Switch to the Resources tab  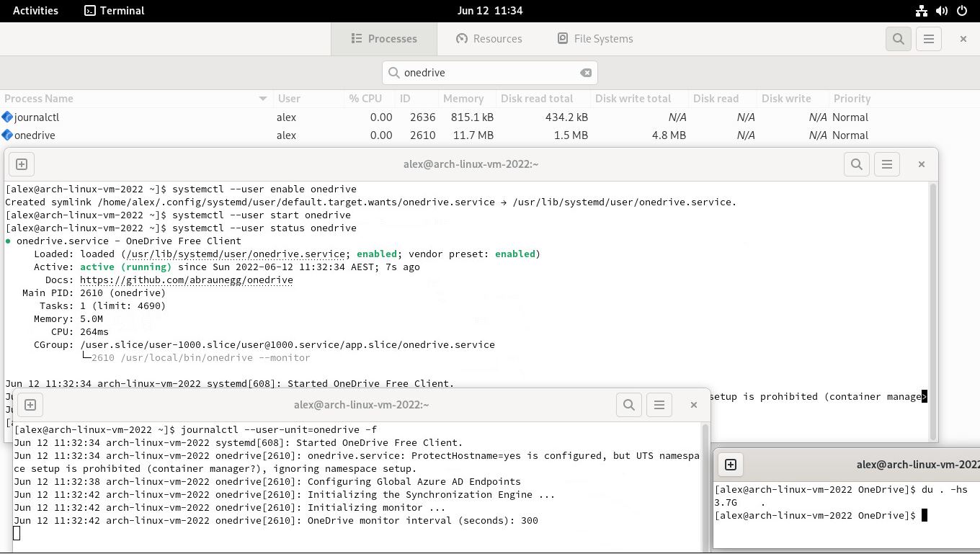(x=489, y=39)
